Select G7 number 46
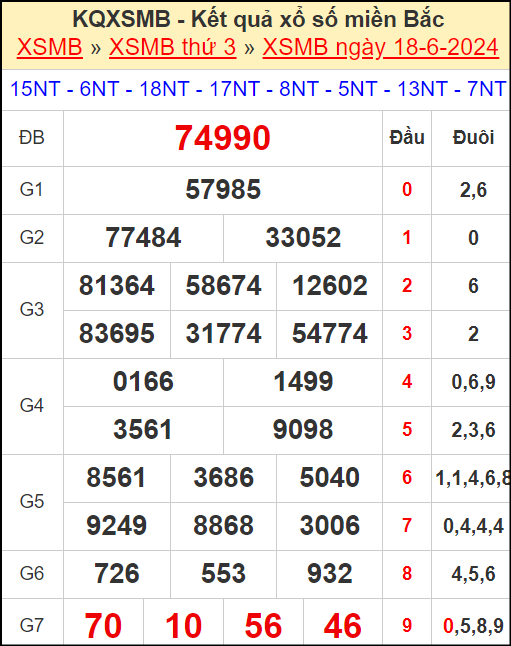The height and width of the screenshot is (646, 511). pos(343,626)
